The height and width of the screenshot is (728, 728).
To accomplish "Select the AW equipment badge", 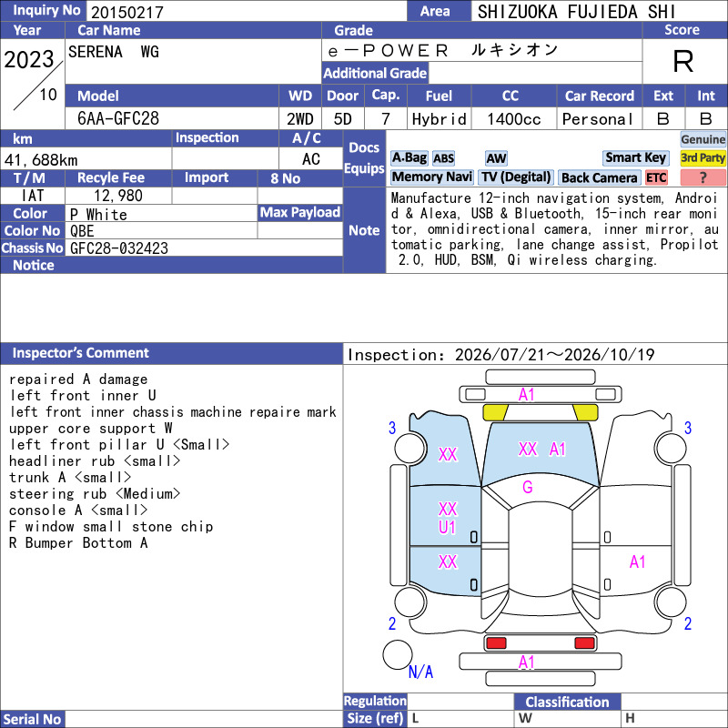I will [x=496, y=158].
